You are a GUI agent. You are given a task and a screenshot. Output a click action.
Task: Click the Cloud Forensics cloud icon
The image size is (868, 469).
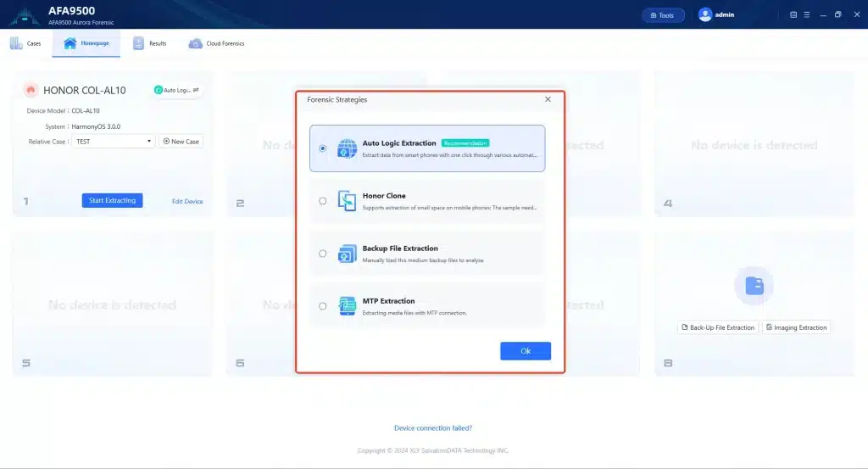(196, 43)
